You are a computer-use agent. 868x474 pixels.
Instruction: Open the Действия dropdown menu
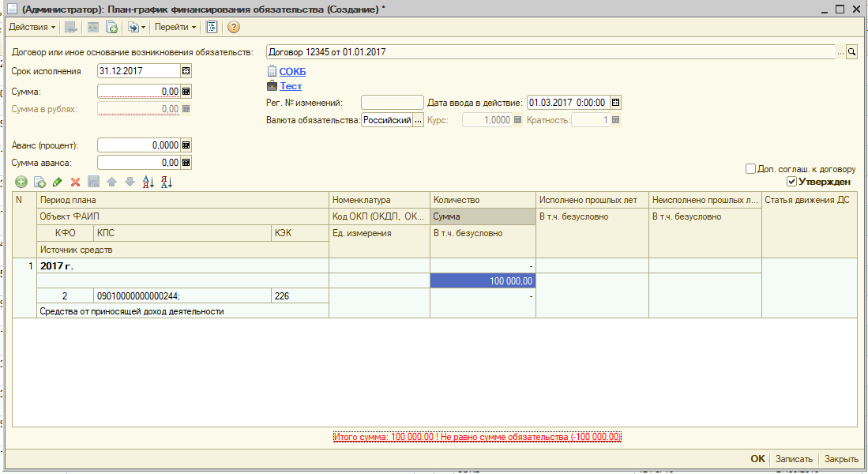click(32, 27)
